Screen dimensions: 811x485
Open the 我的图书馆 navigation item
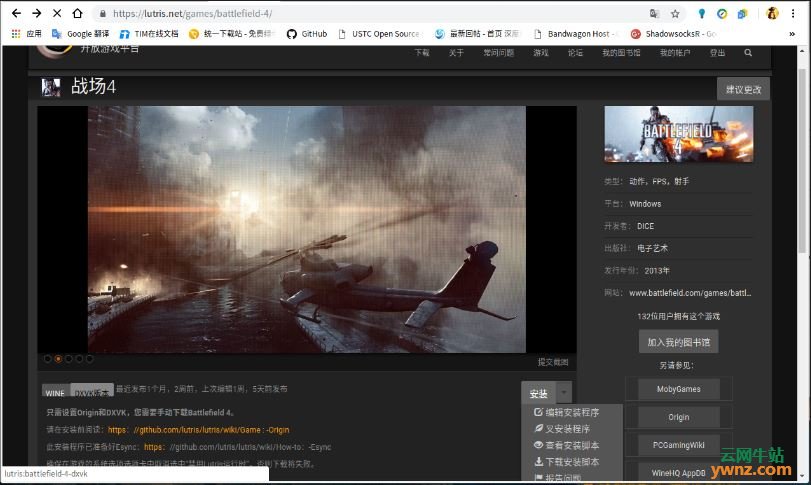(621, 52)
